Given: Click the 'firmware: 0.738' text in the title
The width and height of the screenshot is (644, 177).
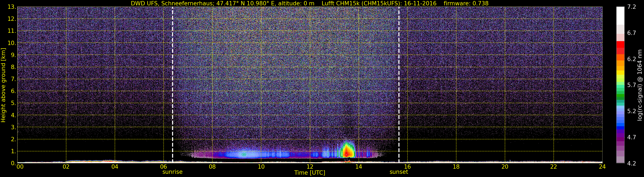Looking at the screenshot, I should coord(466,3).
